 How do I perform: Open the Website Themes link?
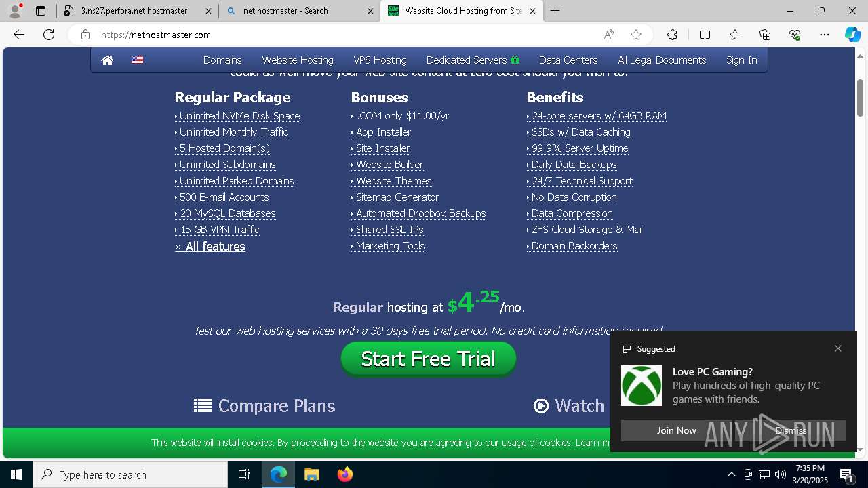tap(391, 181)
